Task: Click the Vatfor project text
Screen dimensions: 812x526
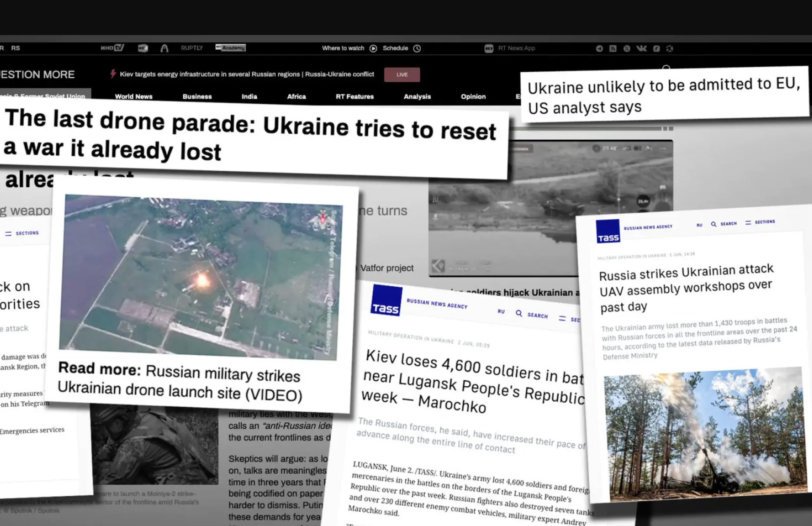Action: [x=387, y=268]
